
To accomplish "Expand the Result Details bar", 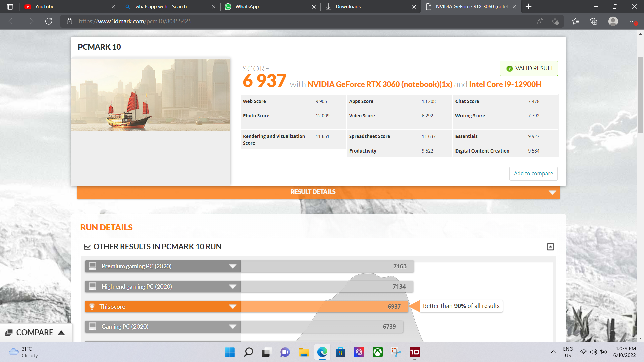I will (318, 192).
